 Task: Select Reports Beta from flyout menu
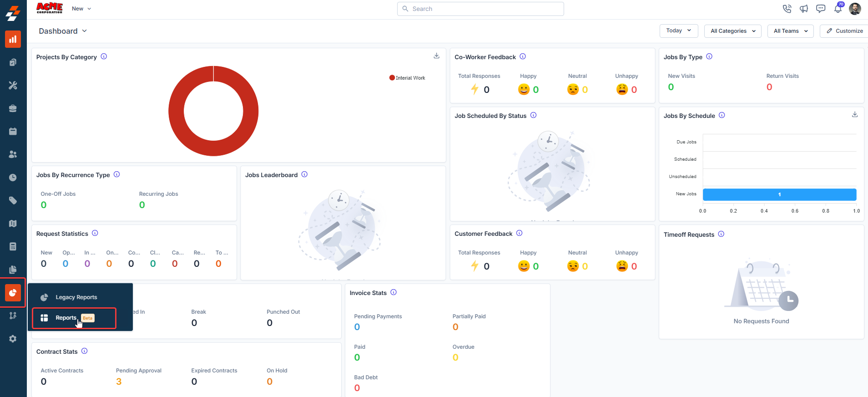tap(74, 318)
